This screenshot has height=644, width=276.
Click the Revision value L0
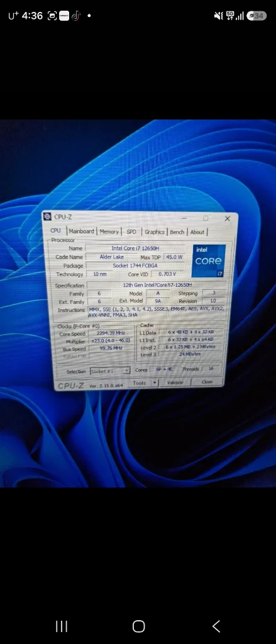[x=214, y=301]
